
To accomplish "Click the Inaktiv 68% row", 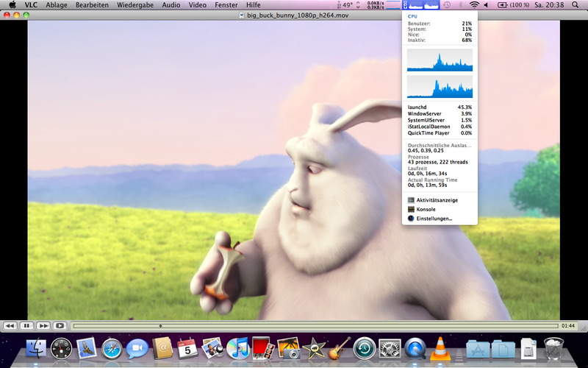I will [x=440, y=40].
